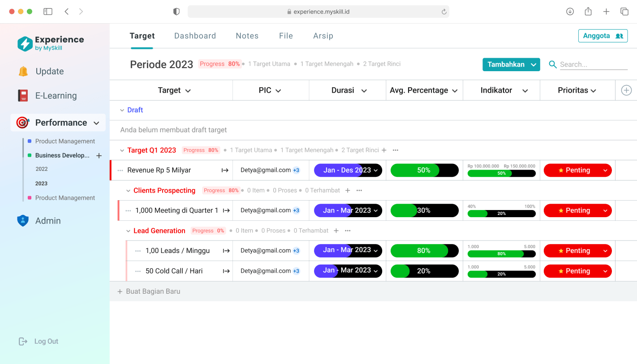This screenshot has height=364, width=637.
Task: Click the ellipsis menu beside Target Q1 2023
Action: point(395,150)
